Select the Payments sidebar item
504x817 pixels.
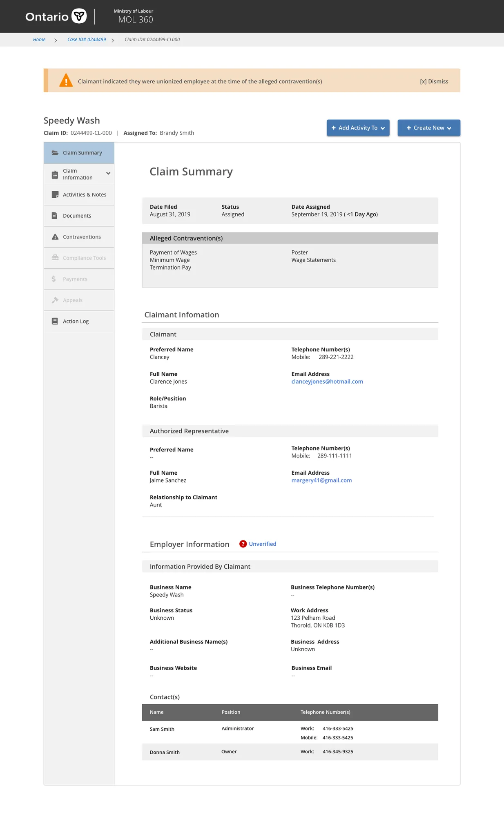click(x=79, y=279)
